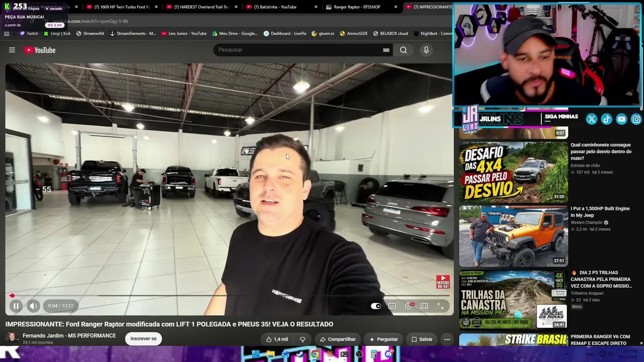Open the Linsjr | Kick bookmark
This screenshot has height=362, width=644.
pyautogui.click(x=57, y=34)
